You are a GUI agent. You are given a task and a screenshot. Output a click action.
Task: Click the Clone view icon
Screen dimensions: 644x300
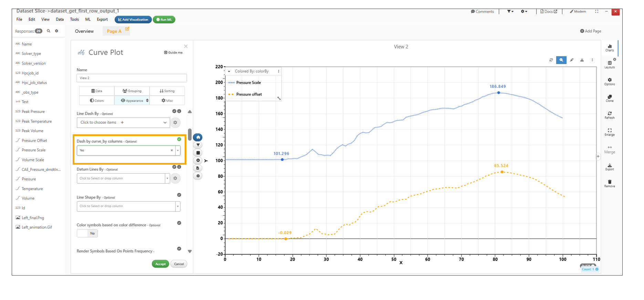pos(610,98)
